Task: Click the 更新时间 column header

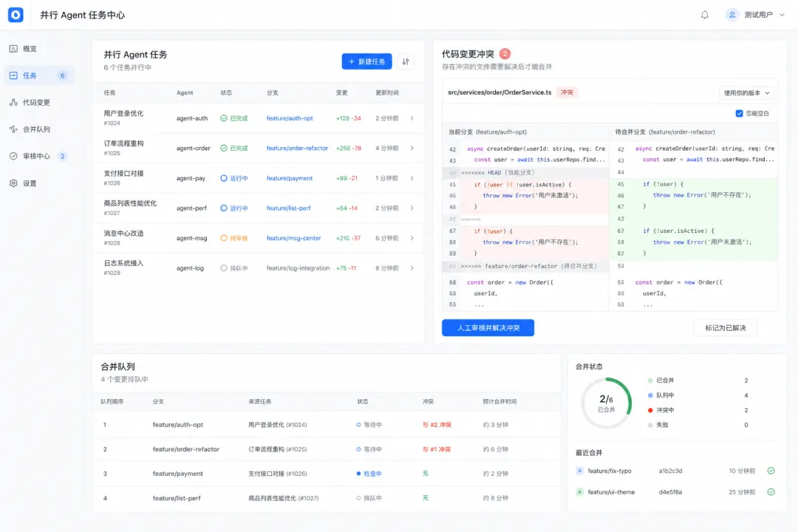Action: tap(386, 92)
